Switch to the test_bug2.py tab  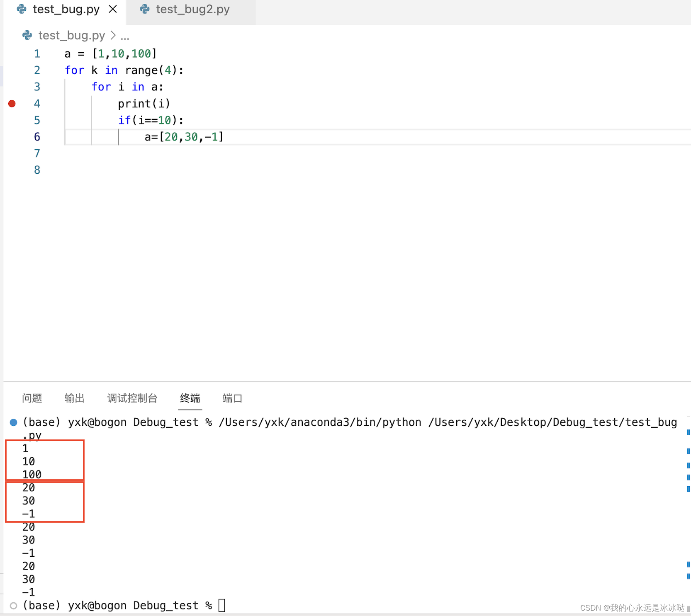(192, 10)
